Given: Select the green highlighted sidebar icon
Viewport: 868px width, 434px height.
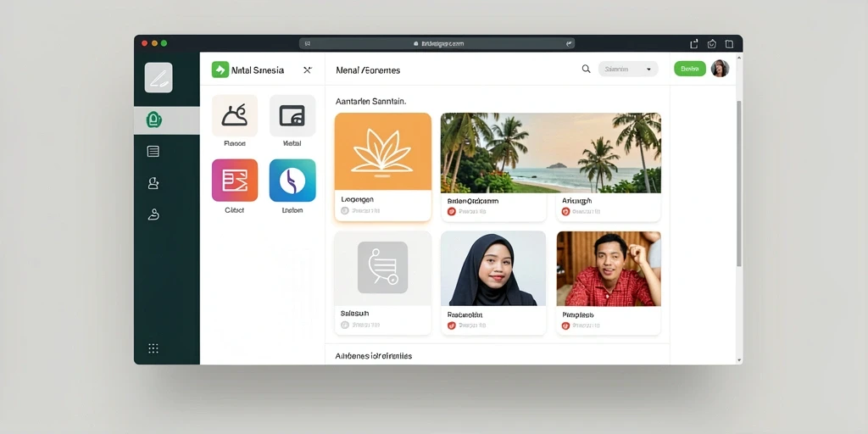Looking at the screenshot, I should click(154, 120).
